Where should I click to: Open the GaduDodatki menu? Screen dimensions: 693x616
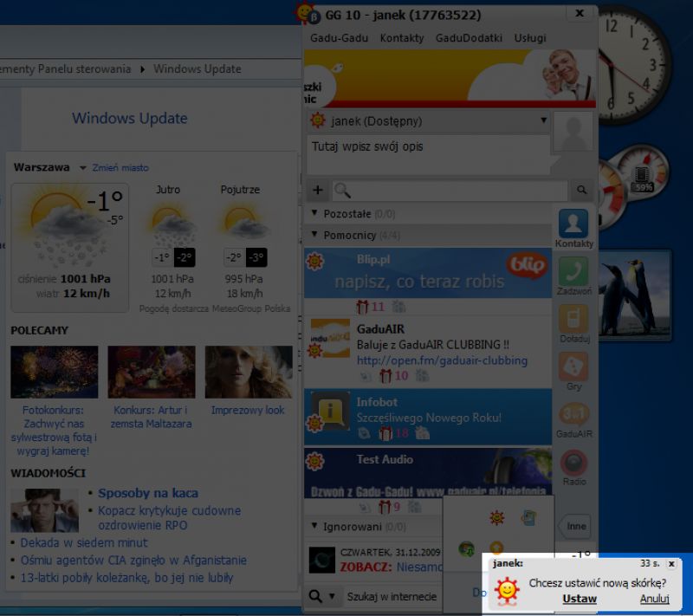[x=469, y=38]
